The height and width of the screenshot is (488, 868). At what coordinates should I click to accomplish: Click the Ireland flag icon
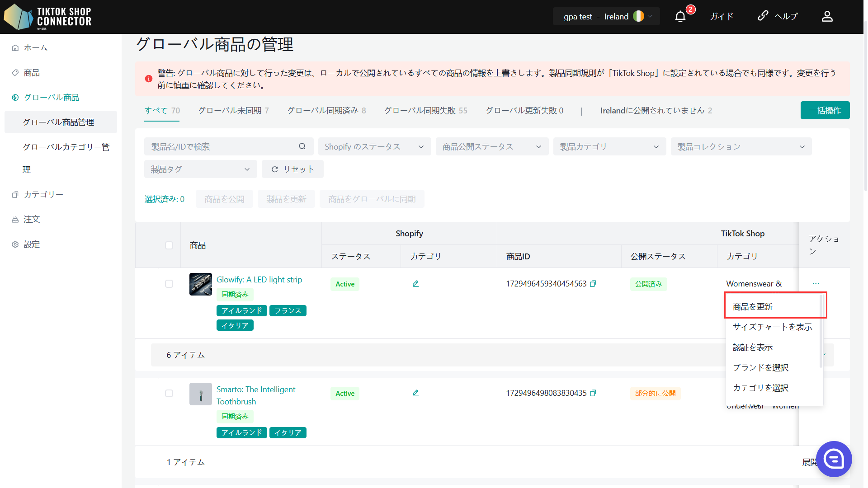click(x=638, y=17)
